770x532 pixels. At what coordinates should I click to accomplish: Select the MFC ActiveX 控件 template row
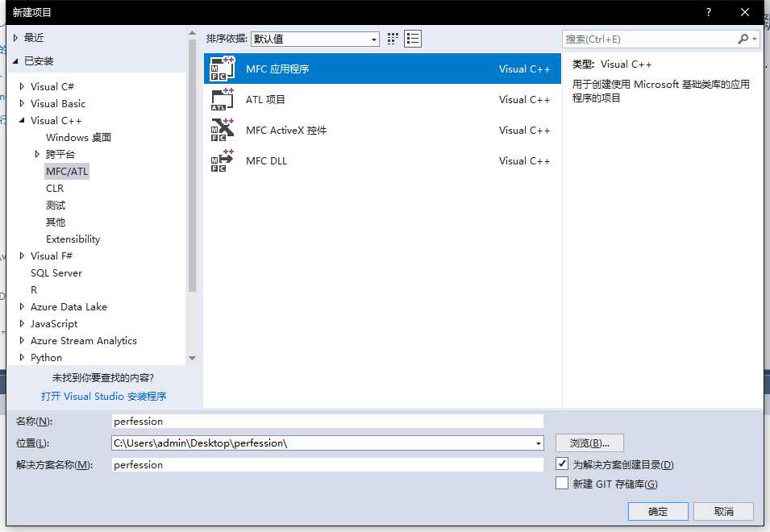click(x=382, y=130)
